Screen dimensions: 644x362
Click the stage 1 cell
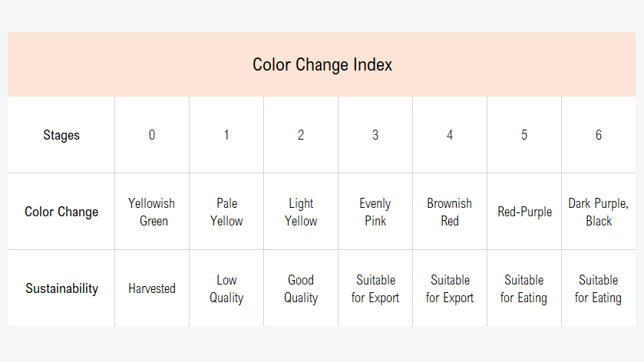point(226,135)
